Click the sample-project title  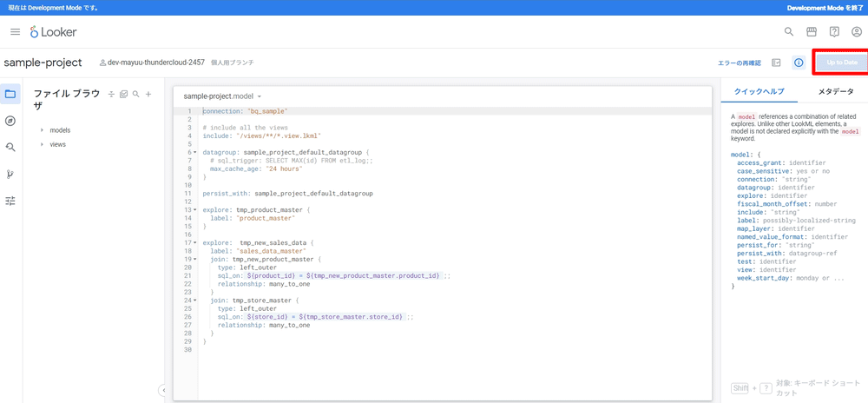pyautogui.click(x=43, y=63)
